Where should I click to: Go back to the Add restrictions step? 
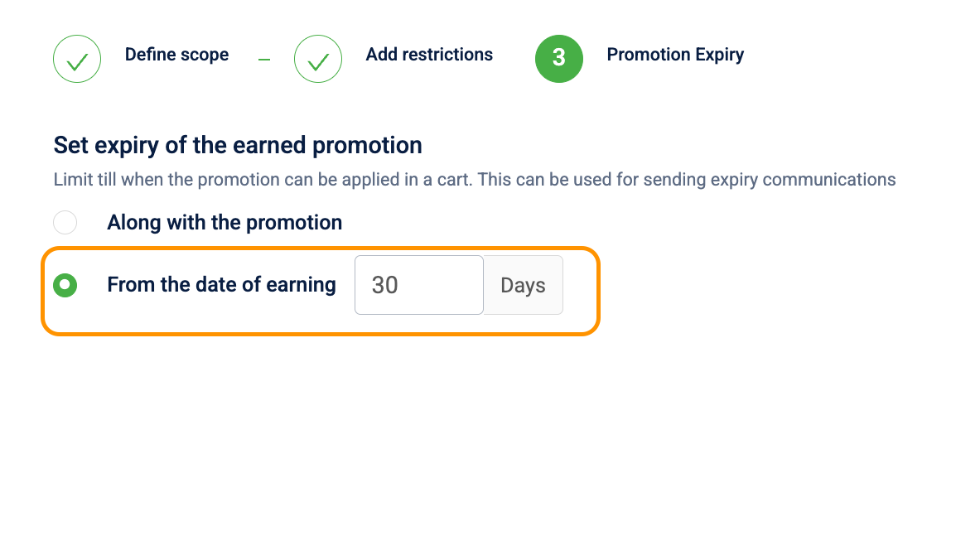tap(429, 55)
